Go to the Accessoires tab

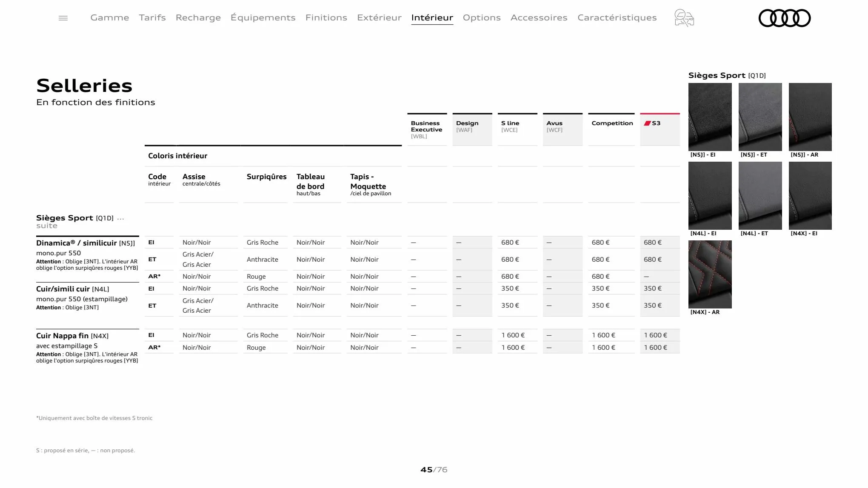click(539, 17)
